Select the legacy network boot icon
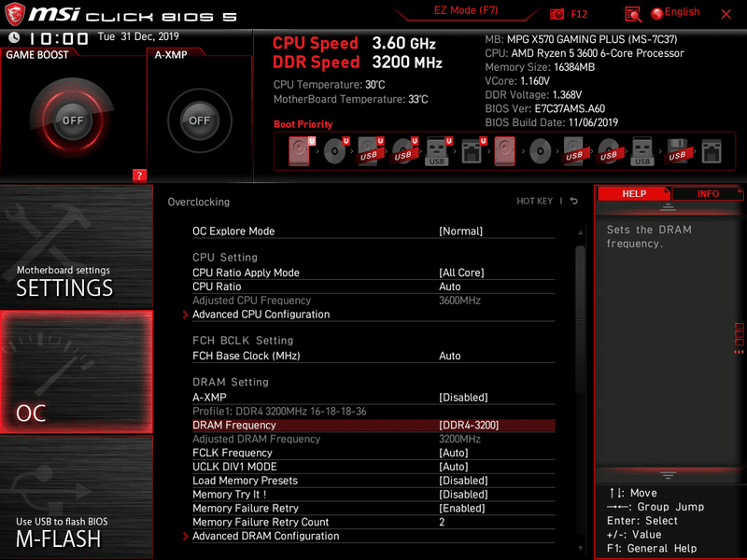The width and height of the screenshot is (747, 560). 712,151
